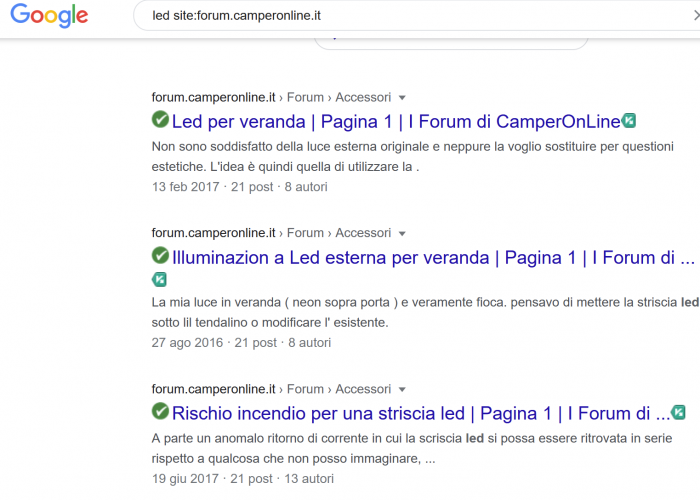The width and height of the screenshot is (700, 500).
Task: Open the Led per veranda result link
Action: click(x=396, y=121)
